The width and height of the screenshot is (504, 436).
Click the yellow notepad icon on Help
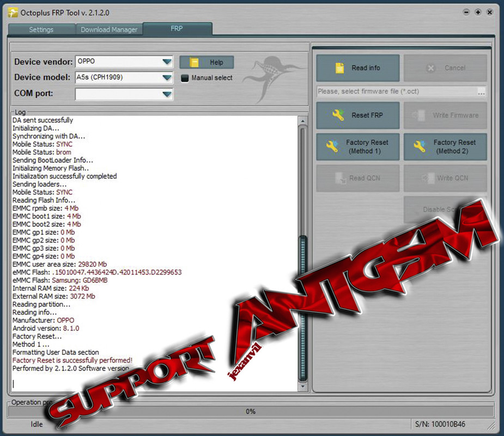point(194,62)
